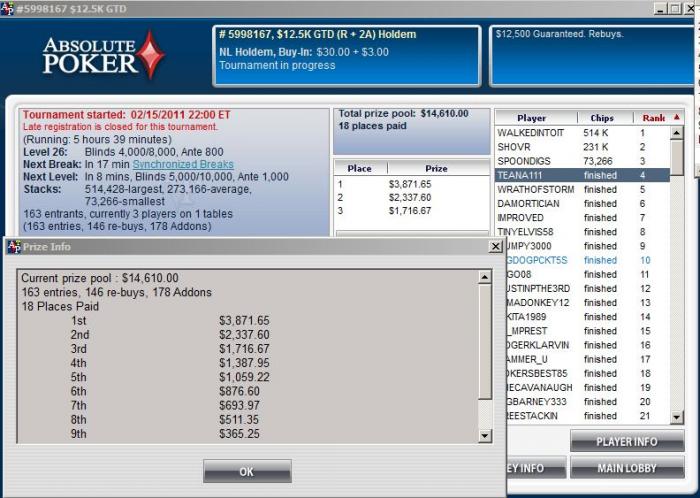Select the rank 21 player row
700x498 pixels.
point(588,416)
